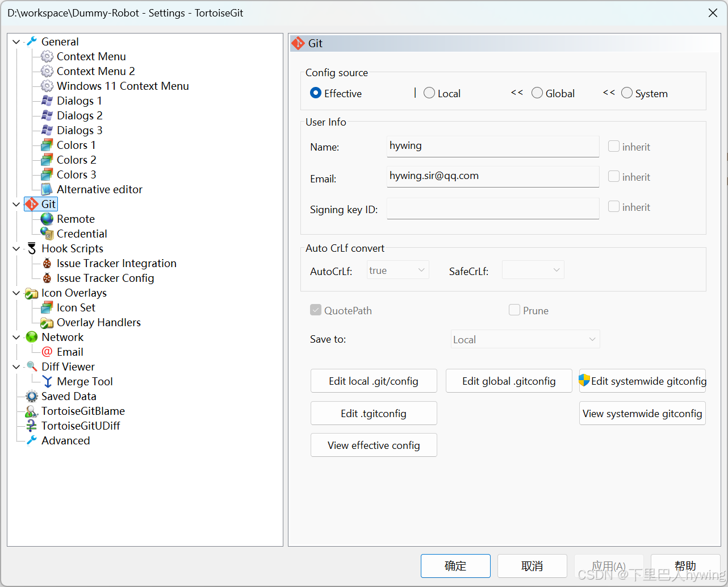Image resolution: width=728 pixels, height=587 pixels.
Task: Click the Advanced wrench icon
Action: tap(32, 440)
